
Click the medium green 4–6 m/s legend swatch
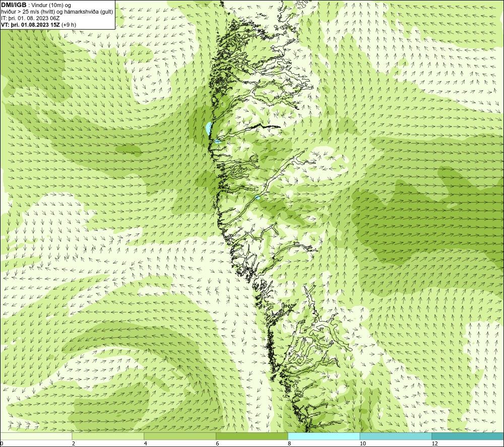(180, 436)
